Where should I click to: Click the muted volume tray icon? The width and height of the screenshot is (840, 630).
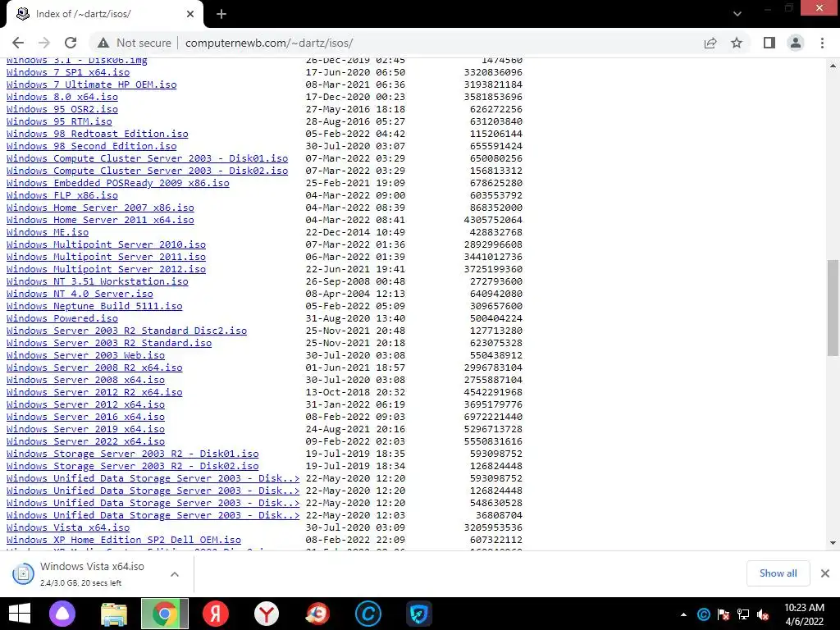click(x=763, y=614)
